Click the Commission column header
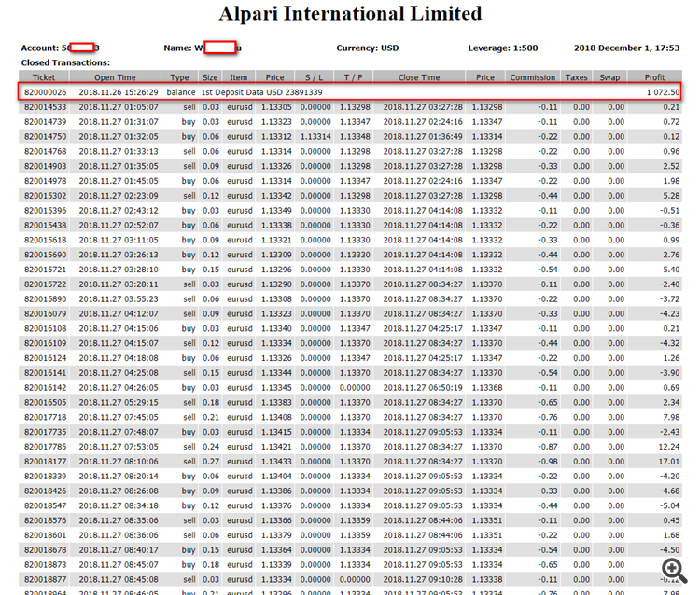Viewport: 700px width, 595px height. coord(533,77)
